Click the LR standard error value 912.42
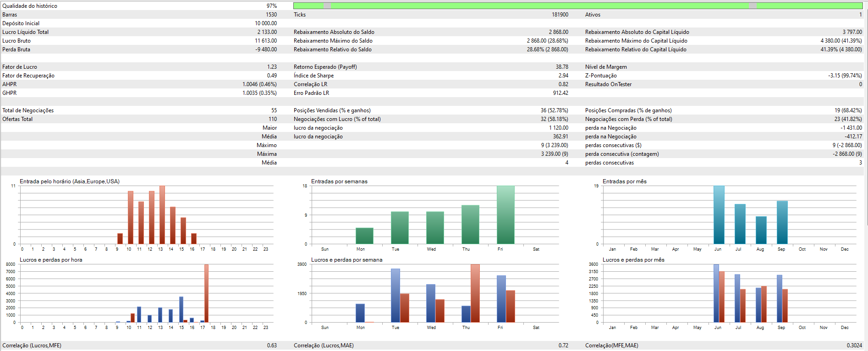 click(x=561, y=93)
